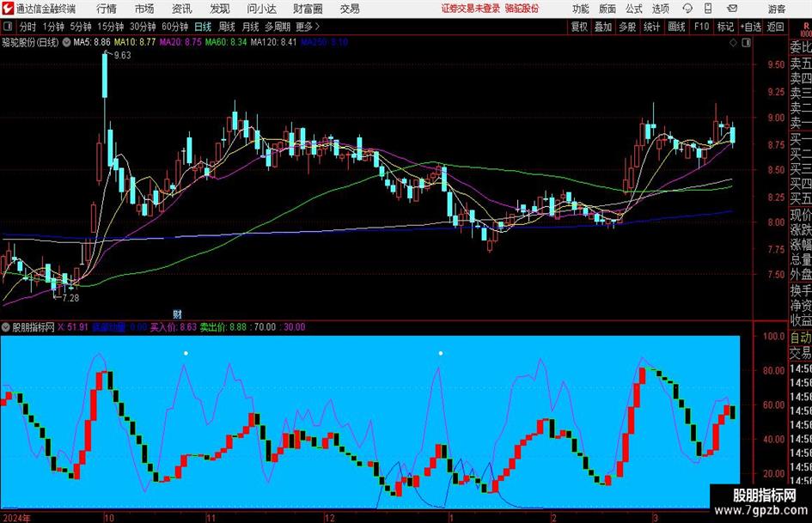The height and width of the screenshot is (523, 812).
Task: Click the MA60: 8.34 value label
Action: tap(226, 42)
